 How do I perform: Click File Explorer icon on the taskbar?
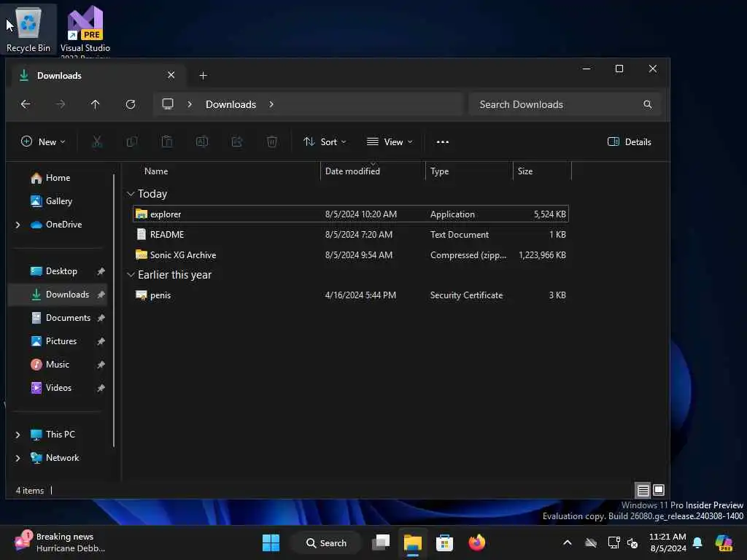coord(413,542)
